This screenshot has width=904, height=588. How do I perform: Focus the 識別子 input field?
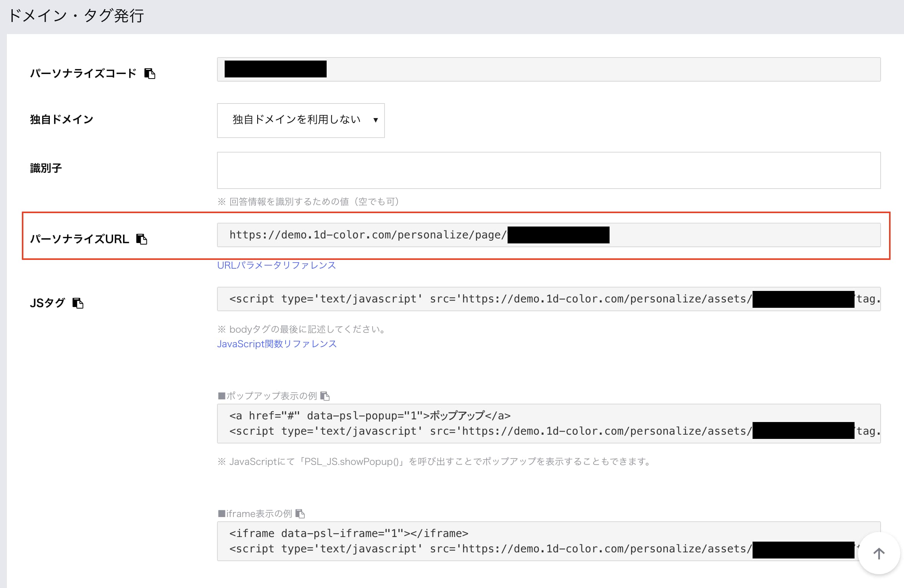click(549, 170)
